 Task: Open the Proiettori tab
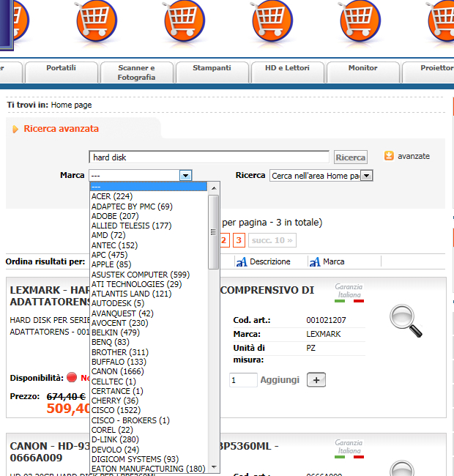428,72
